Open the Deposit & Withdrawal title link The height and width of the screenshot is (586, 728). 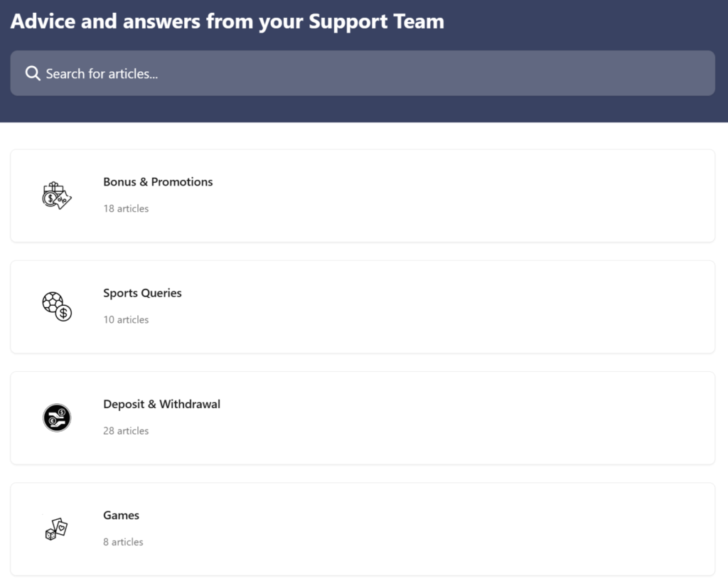pos(161,404)
